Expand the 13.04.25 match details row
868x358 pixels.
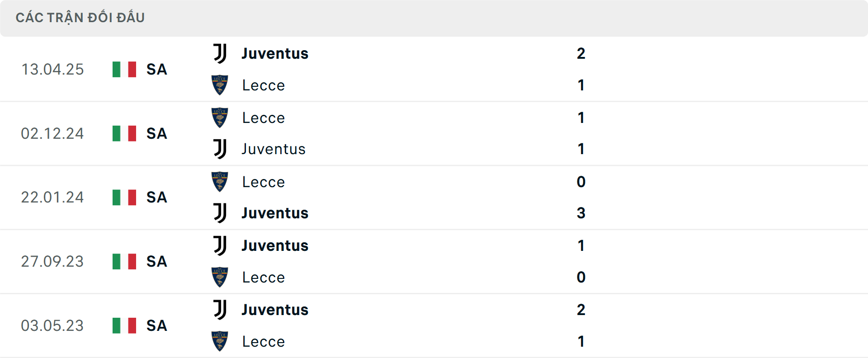click(434, 69)
